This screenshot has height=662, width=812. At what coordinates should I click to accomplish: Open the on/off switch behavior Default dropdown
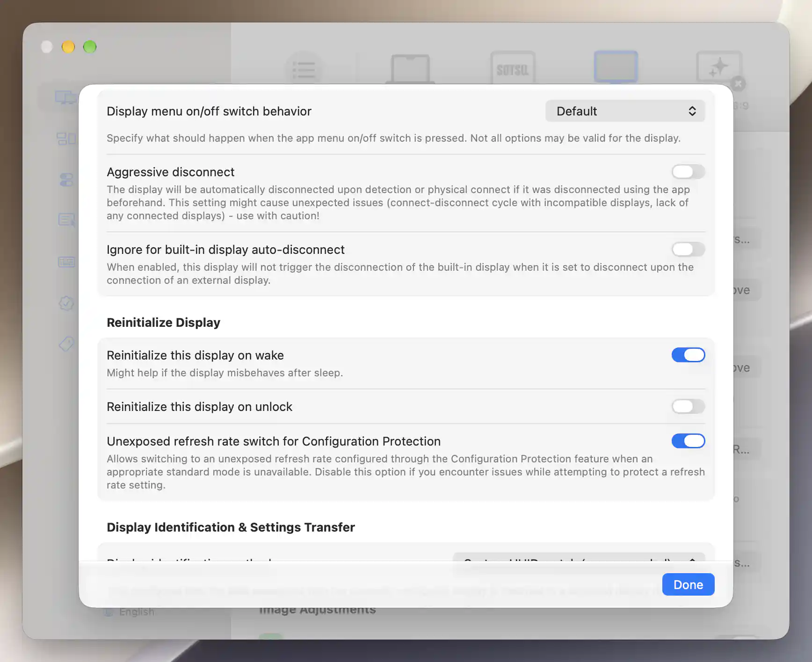[x=625, y=111]
